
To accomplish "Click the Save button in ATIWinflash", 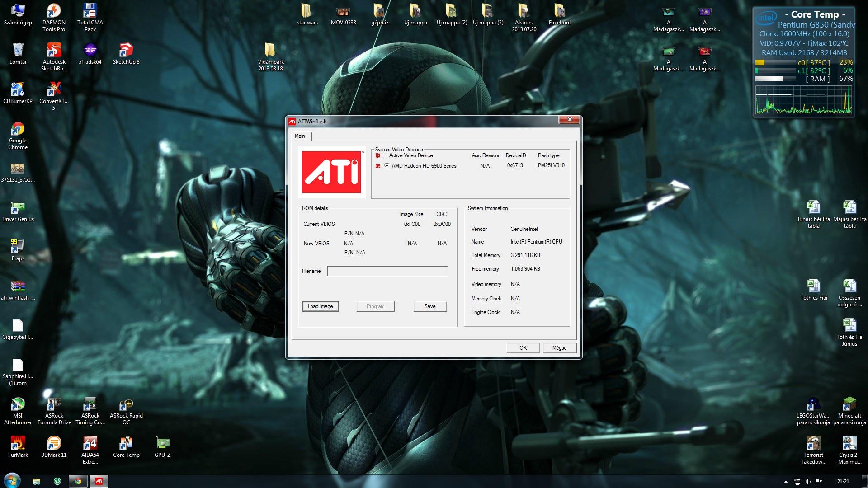I will [430, 306].
